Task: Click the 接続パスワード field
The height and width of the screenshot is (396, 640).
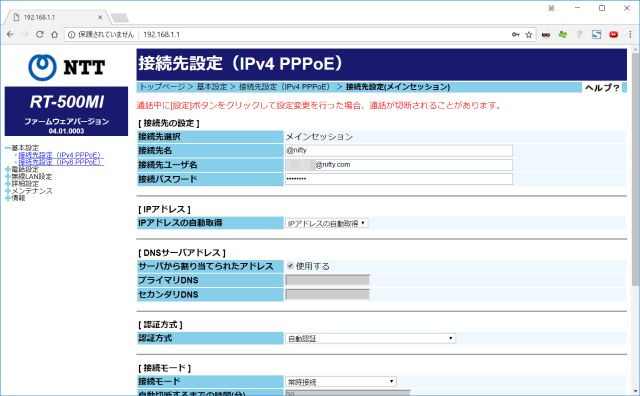Action: (399, 179)
